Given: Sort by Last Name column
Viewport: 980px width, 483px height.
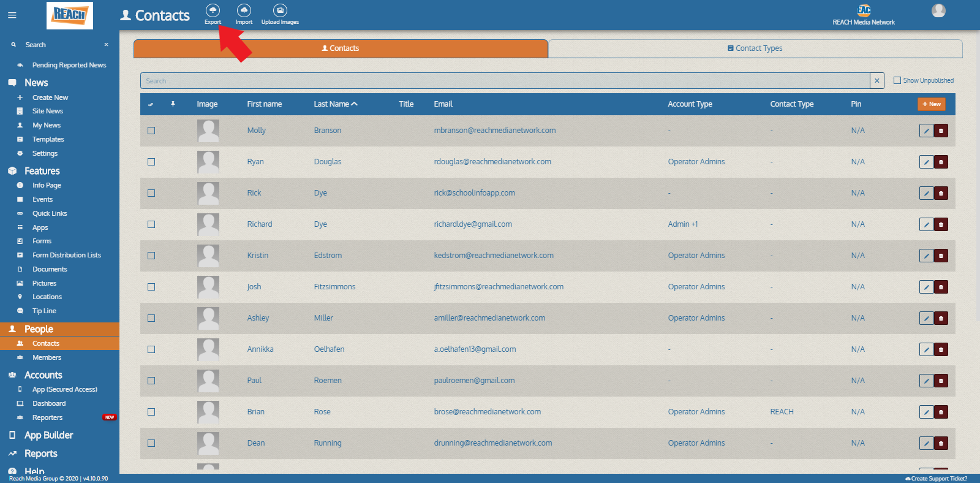Looking at the screenshot, I should pos(336,104).
